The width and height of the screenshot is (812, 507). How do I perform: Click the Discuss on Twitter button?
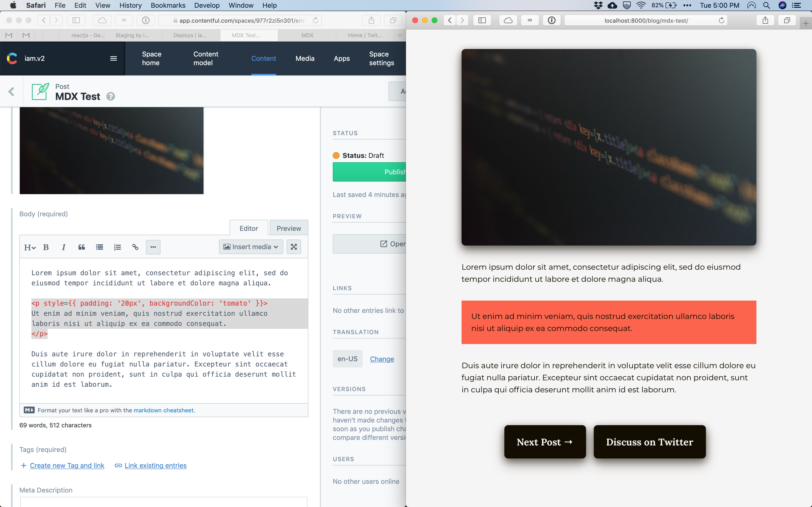tap(649, 442)
